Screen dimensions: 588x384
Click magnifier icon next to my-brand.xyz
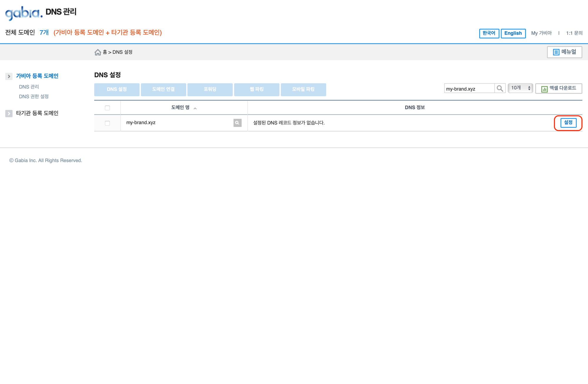[237, 123]
